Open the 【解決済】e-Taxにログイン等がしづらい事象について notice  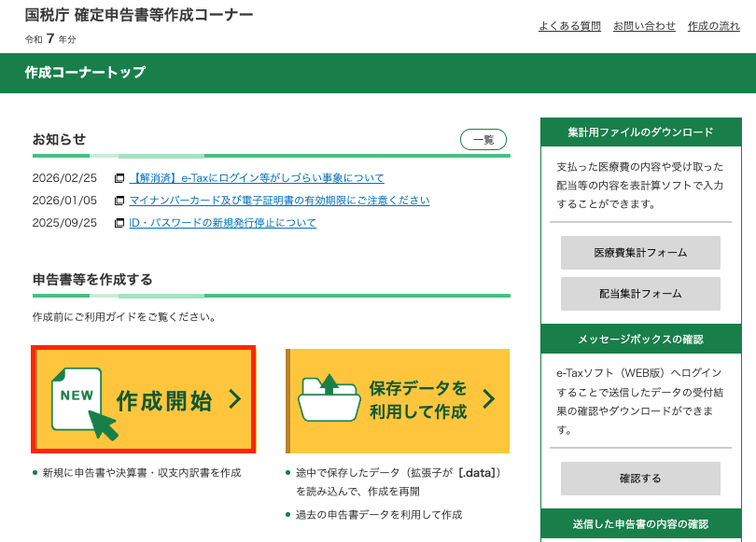tap(256, 178)
